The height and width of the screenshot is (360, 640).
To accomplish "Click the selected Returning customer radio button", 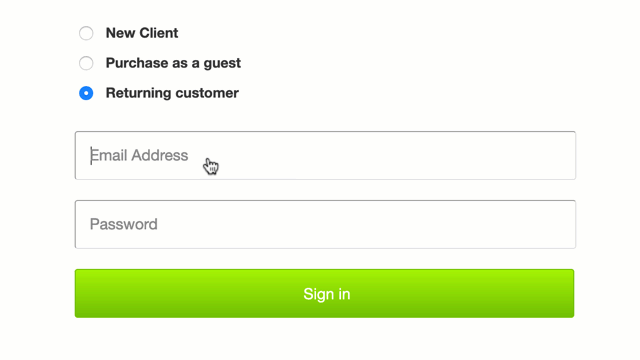I will click(x=86, y=93).
